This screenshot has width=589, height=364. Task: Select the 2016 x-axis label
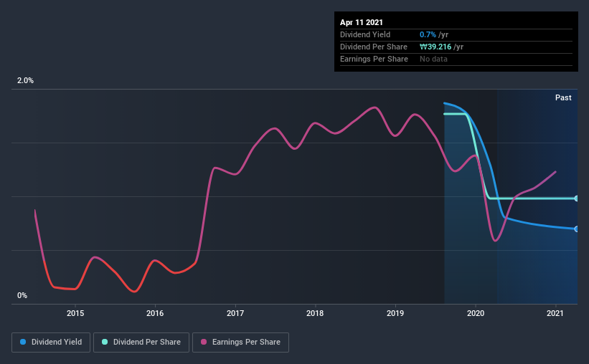tap(155, 313)
